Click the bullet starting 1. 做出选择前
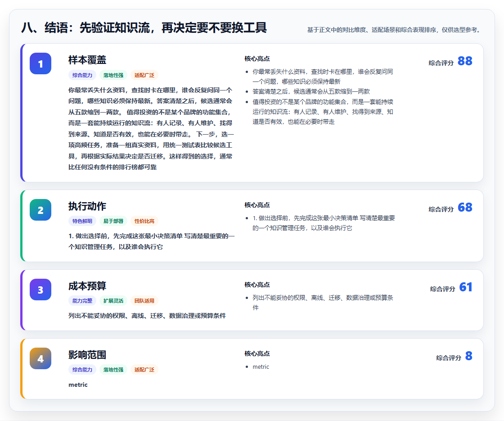This screenshot has height=421, width=504. [x=324, y=223]
